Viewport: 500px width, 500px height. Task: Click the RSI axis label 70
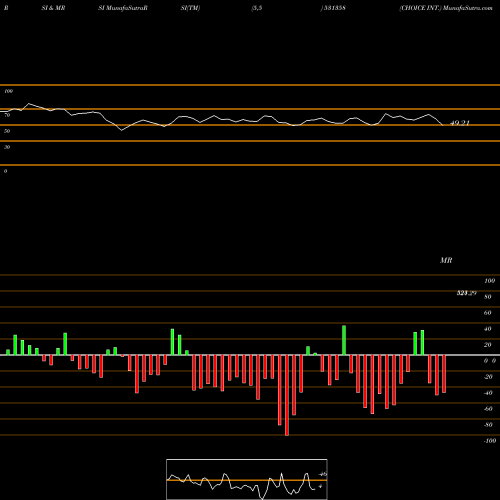[7, 115]
